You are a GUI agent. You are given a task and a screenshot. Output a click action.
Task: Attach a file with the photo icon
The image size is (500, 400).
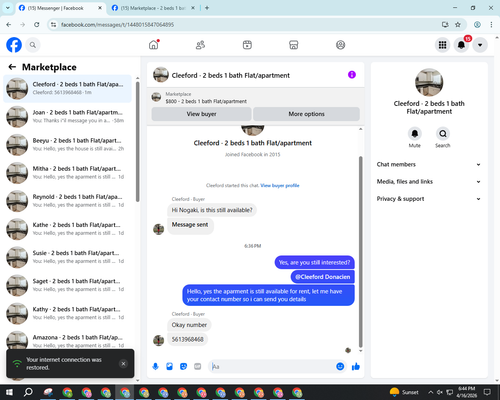[169, 367]
